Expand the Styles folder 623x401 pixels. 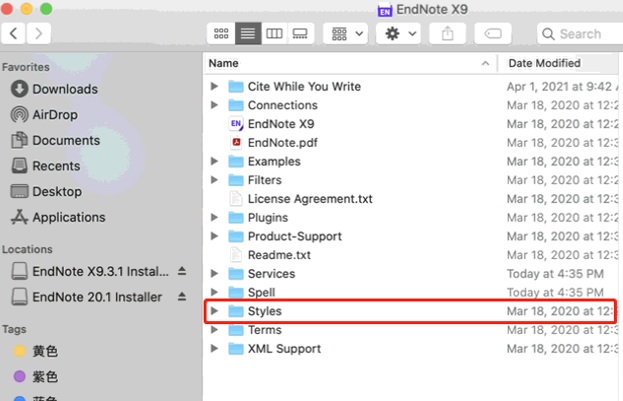click(214, 311)
